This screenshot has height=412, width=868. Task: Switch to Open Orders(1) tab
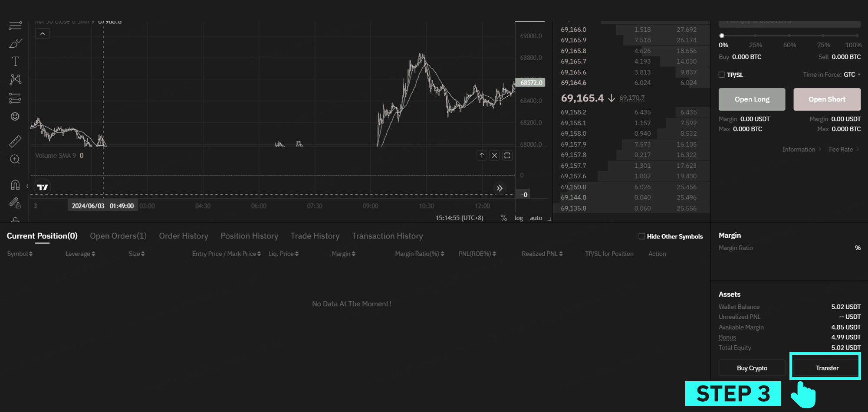tap(118, 236)
